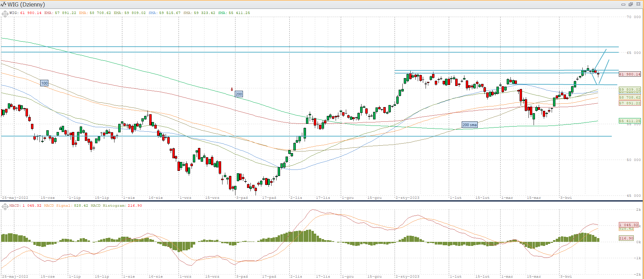
Task: Select the "100" annotation label
Action: pos(44,83)
